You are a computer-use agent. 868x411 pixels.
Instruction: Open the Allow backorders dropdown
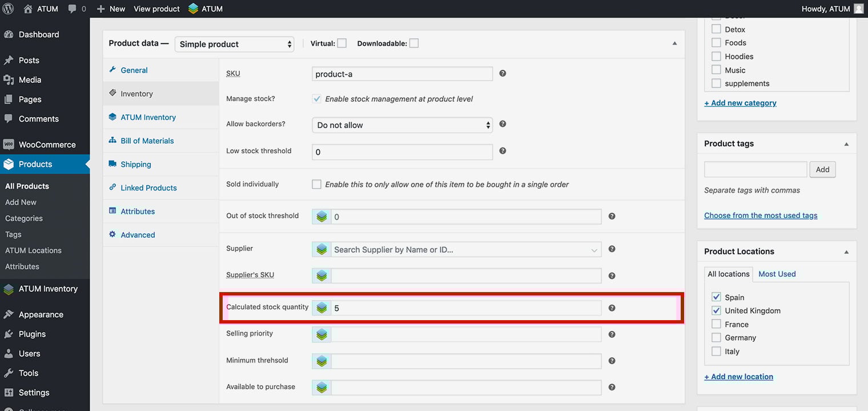[402, 125]
